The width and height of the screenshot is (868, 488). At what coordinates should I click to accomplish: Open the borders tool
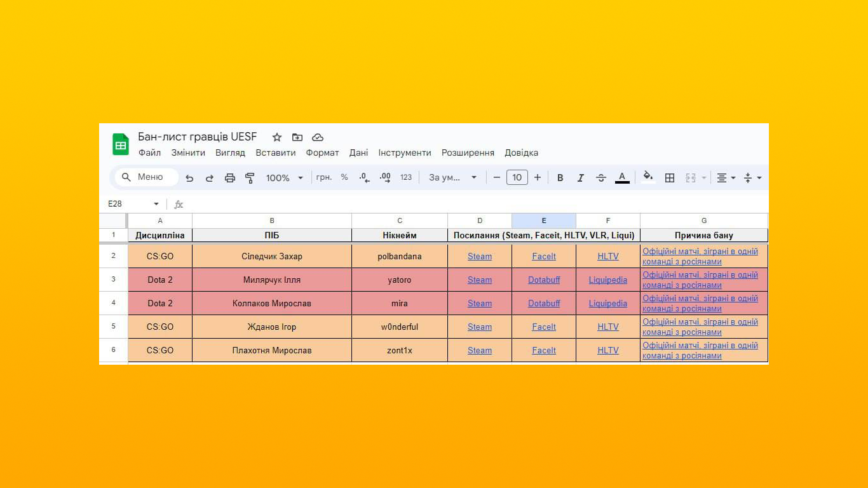pos(669,178)
